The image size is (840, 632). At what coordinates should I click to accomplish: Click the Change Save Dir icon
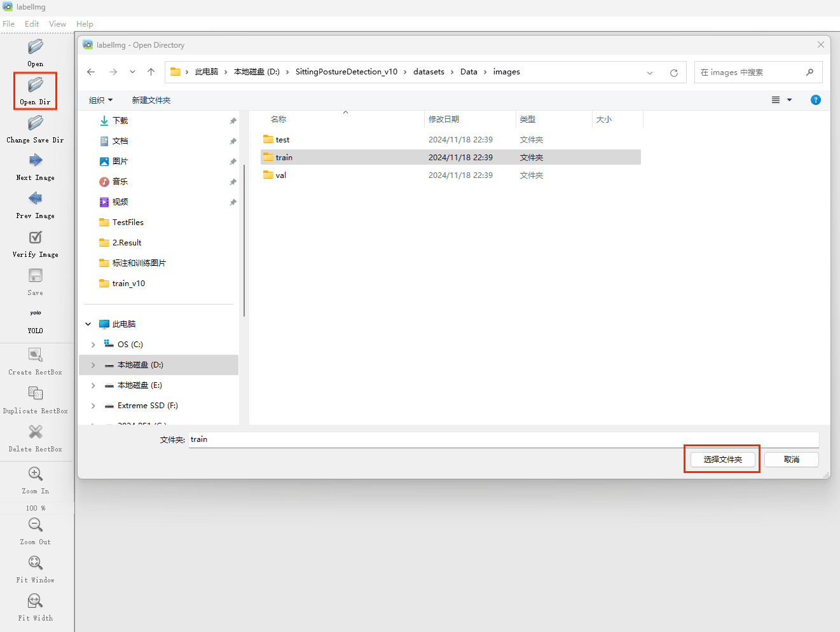point(35,123)
